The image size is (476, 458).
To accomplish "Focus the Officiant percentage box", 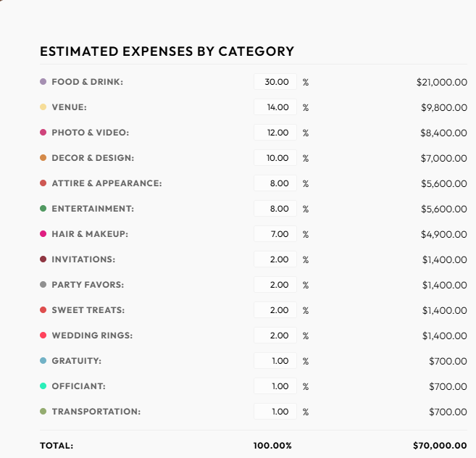I will click(x=275, y=386).
